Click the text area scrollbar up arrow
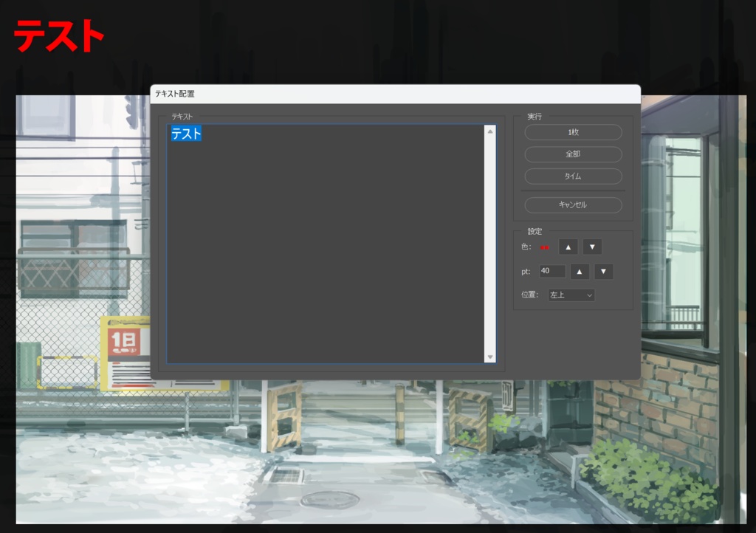The width and height of the screenshot is (756, 533). click(x=490, y=131)
